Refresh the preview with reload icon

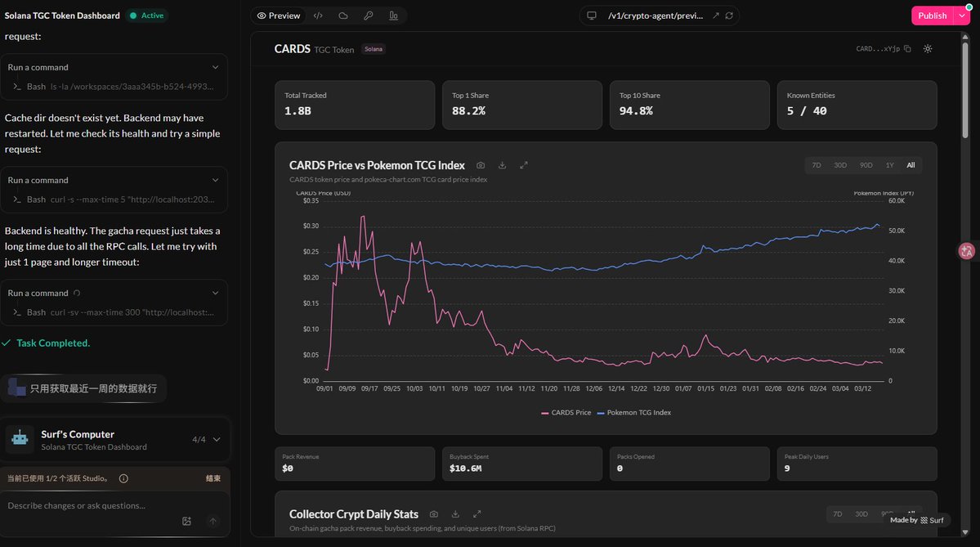[x=729, y=16]
